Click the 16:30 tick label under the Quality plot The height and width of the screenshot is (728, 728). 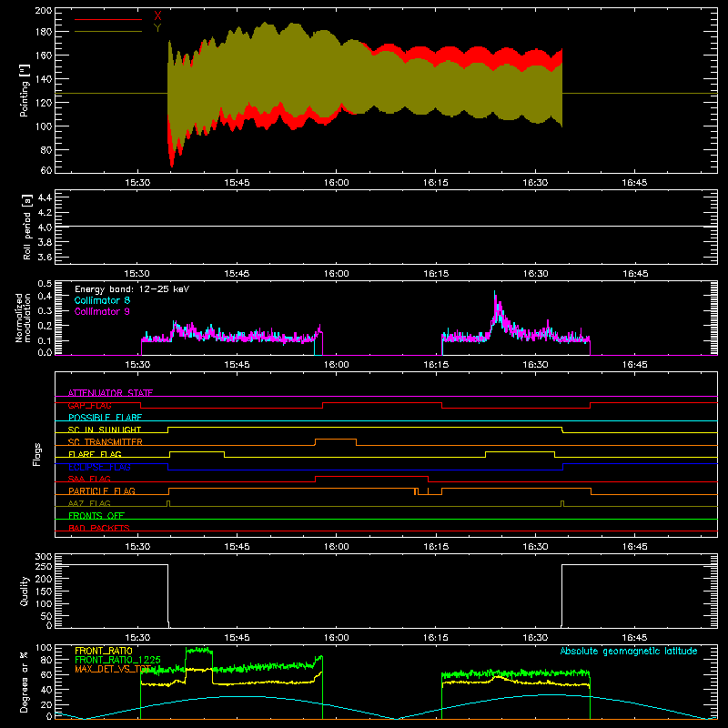tap(535, 638)
